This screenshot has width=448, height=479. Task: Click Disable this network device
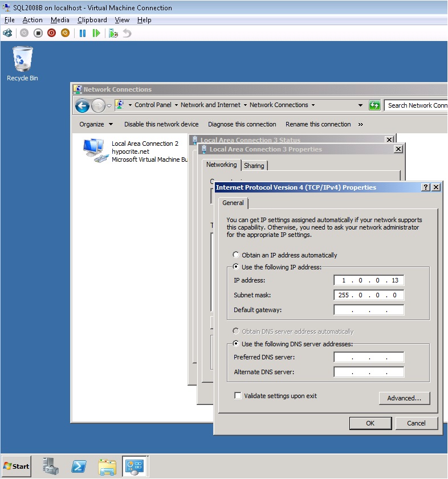pos(161,124)
